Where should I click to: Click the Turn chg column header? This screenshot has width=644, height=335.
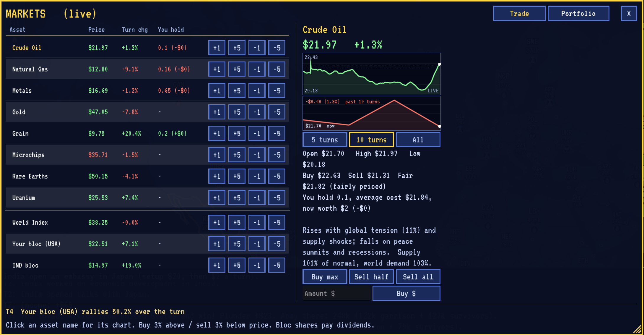click(x=135, y=30)
